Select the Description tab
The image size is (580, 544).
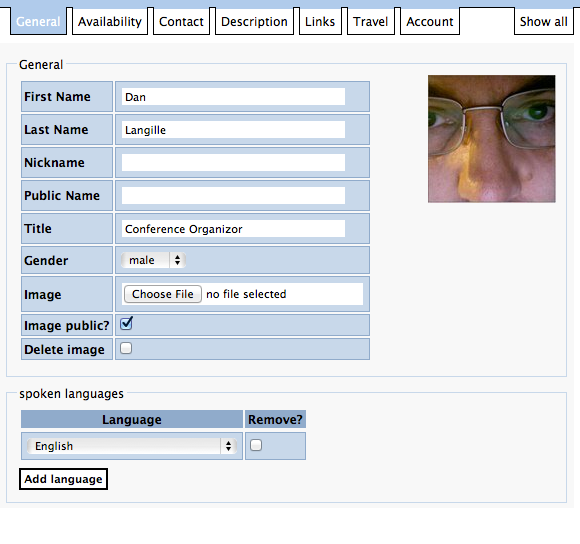254,21
